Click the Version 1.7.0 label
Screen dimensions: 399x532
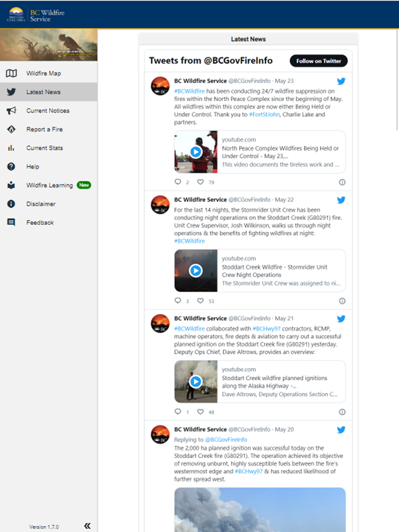[x=44, y=527]
